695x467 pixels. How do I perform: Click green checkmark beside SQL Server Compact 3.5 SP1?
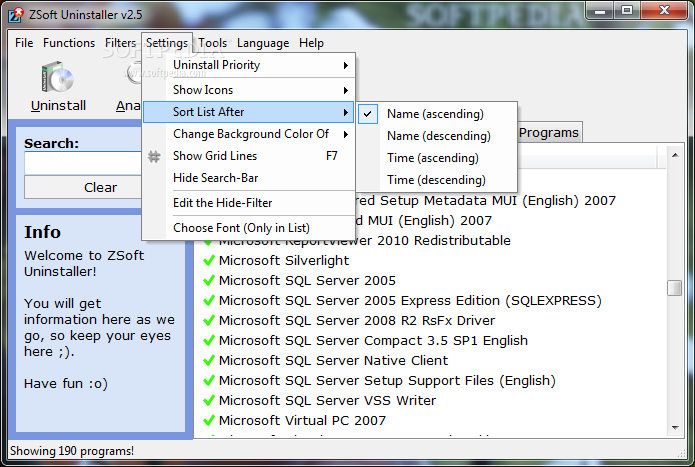pos(209,341)
